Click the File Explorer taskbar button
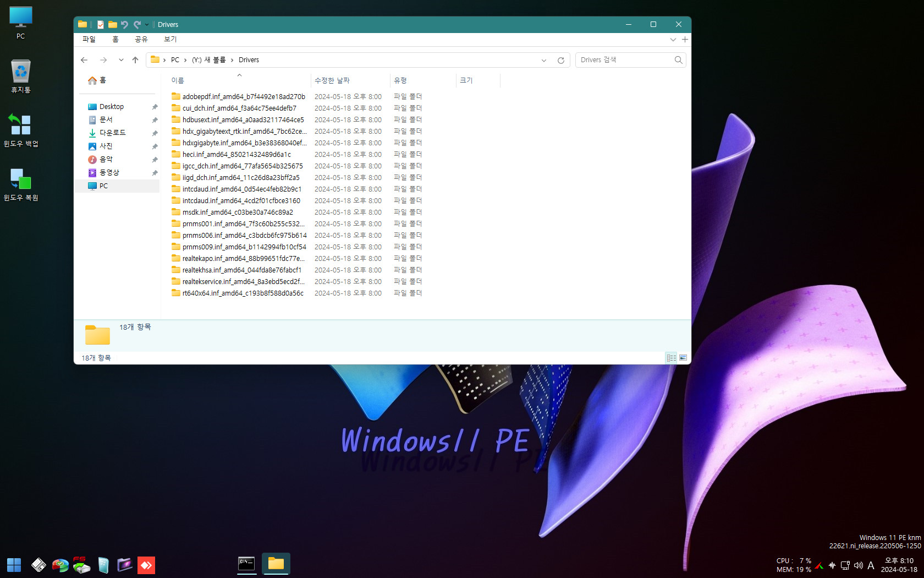This screenshot has height=578, width=924. coord(276,564)
